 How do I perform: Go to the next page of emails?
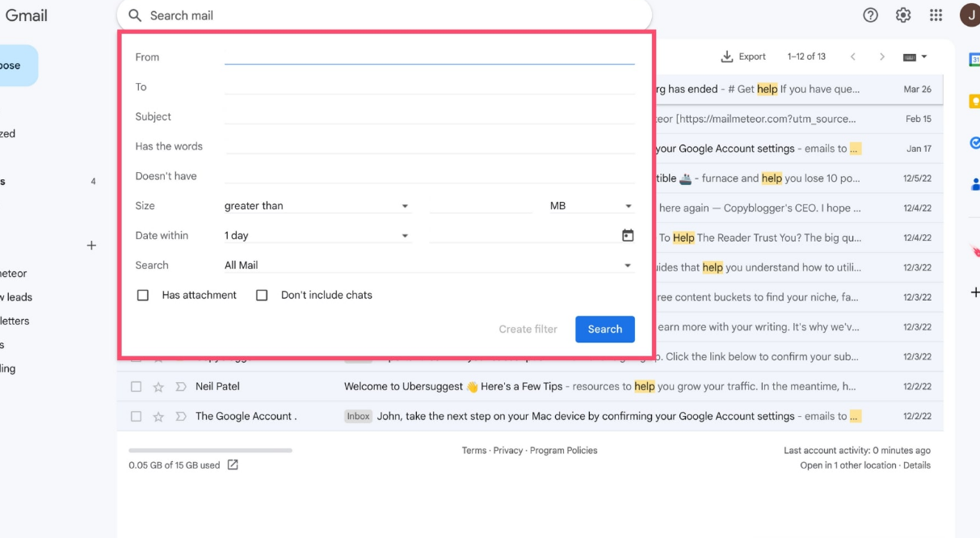point(881,57)
